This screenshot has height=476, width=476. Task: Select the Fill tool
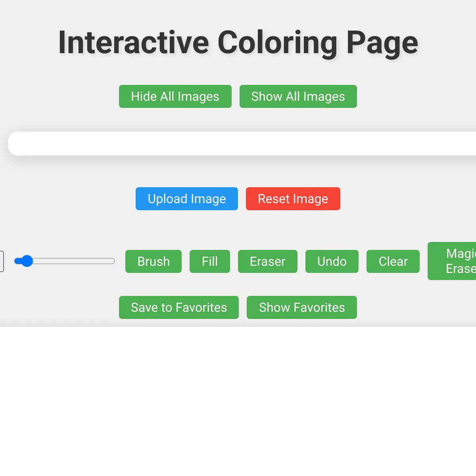coord(209,261)
